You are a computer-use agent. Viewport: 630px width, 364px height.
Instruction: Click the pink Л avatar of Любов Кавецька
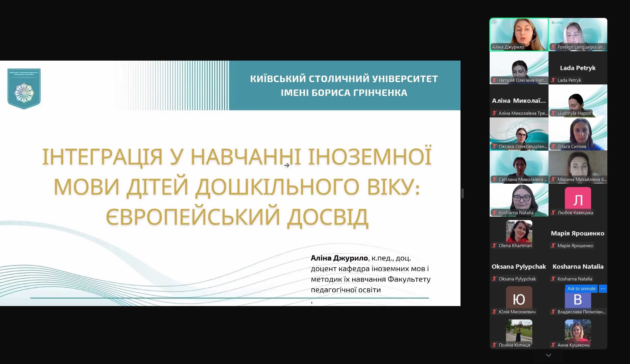pyautogui.click(x=578, y=198)
